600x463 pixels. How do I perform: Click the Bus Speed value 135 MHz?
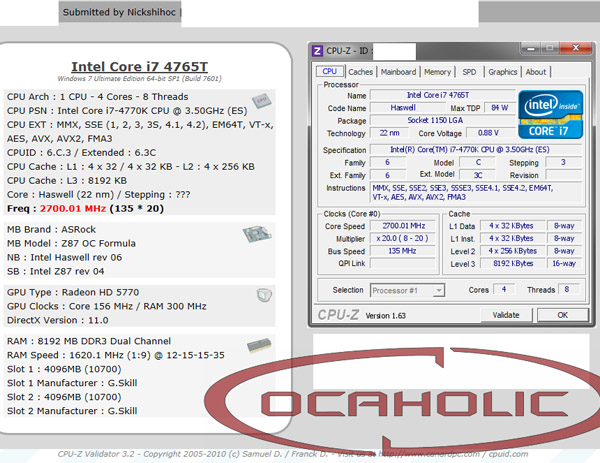pos(403,251)
